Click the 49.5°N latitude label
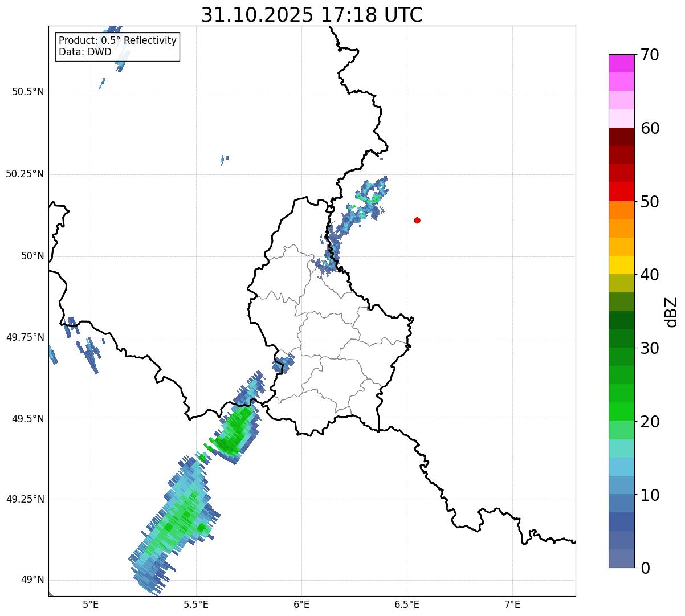685x616 pixels. point(28,419)
